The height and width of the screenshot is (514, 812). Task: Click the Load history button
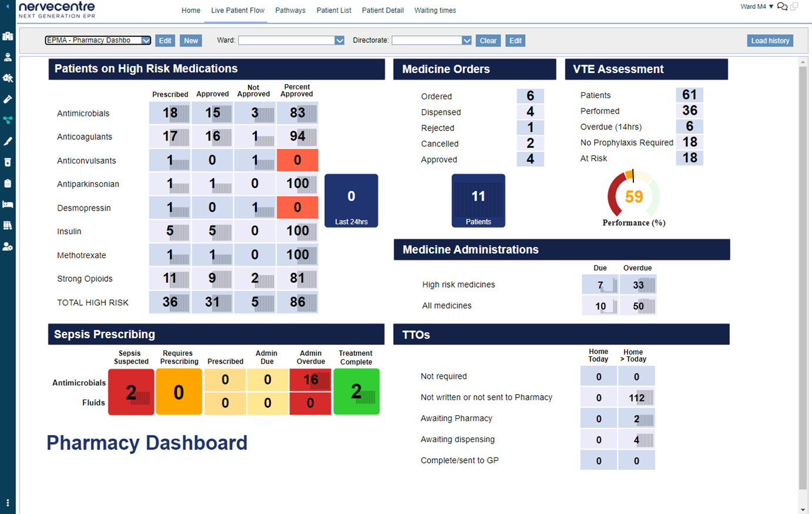click(770, 41)
